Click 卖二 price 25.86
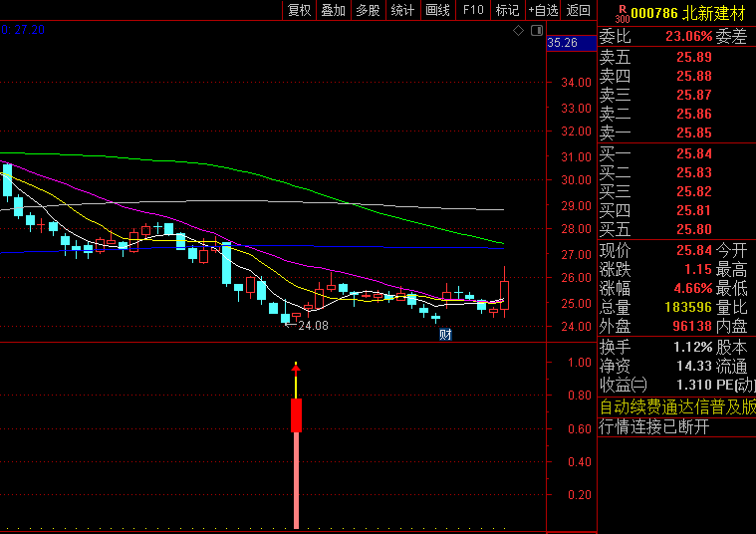The height and width of the screenshot is (534, 756). click(694, 114)
